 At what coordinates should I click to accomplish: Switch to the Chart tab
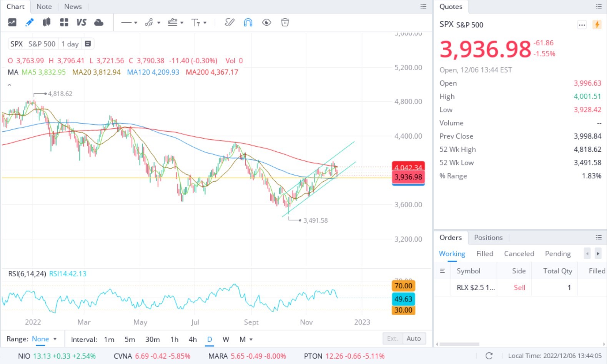click(x=15, y=7)
